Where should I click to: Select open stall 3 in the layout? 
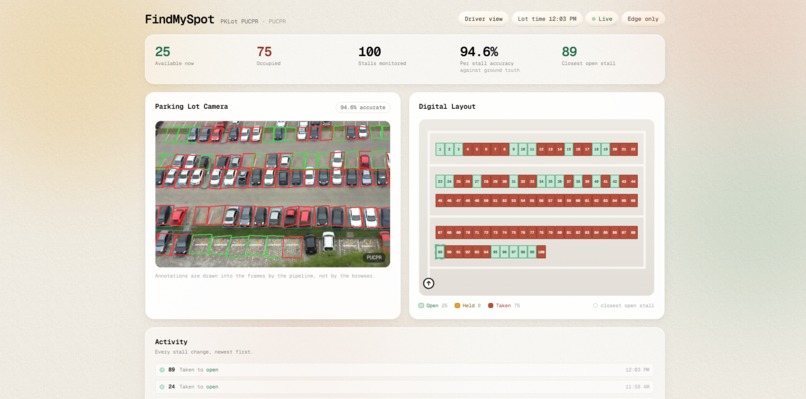(x=459, y=149)
